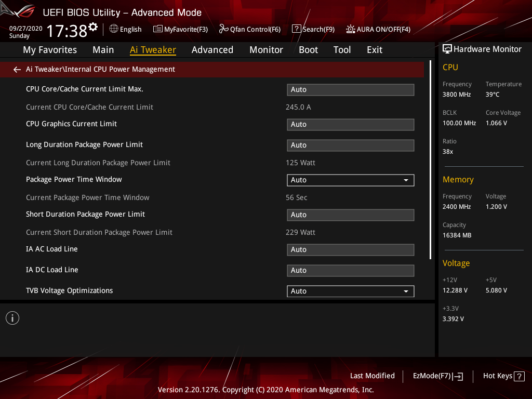Click the 3800 MHz CPU frequency value
Viewport: 532px width, 399px height.
(456, 95)
